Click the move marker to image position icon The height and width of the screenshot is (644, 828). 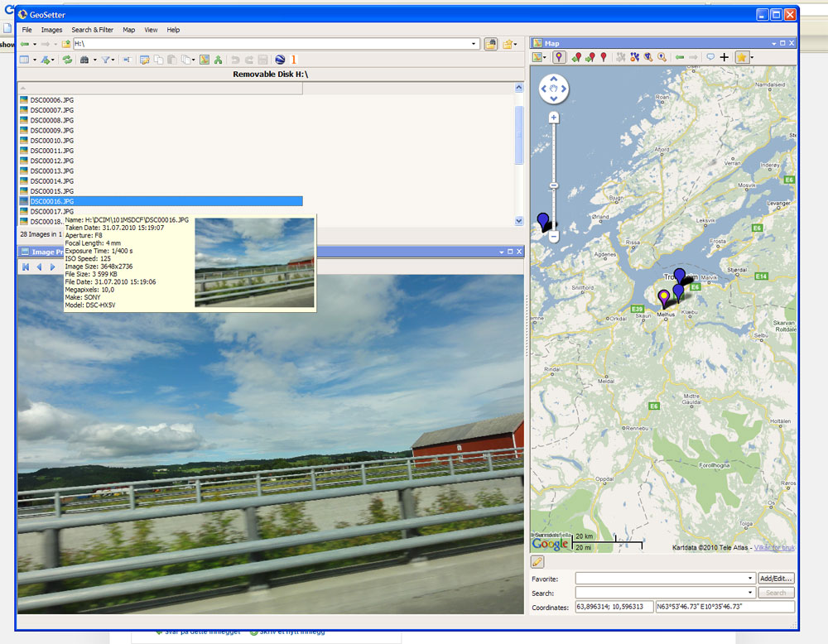click(590, 57)
